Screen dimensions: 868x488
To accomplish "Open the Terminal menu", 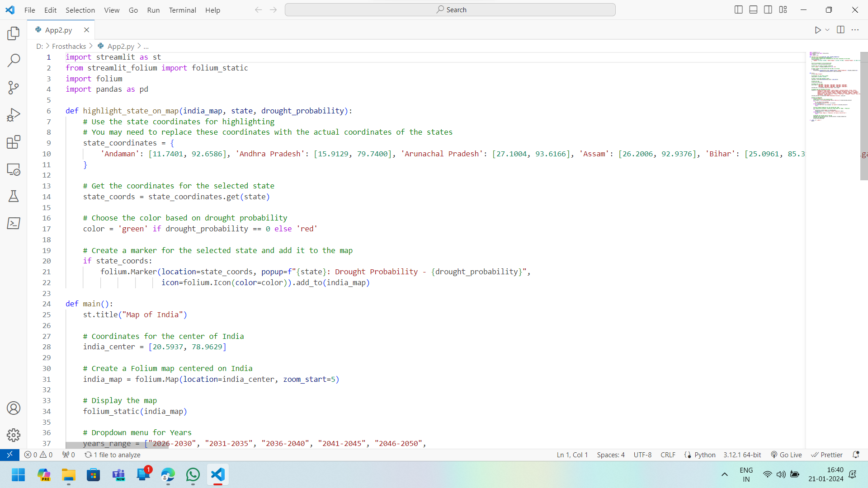I will tap(182, 10).
